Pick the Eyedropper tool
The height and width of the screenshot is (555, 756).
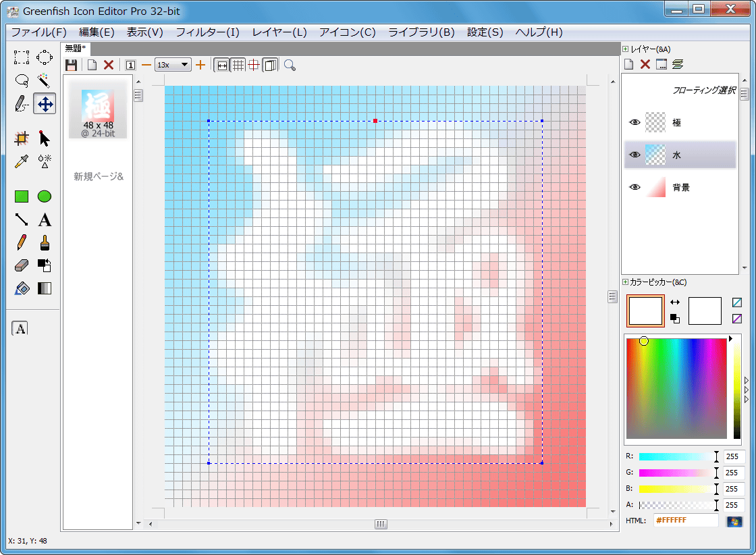(x=21, y=161)
